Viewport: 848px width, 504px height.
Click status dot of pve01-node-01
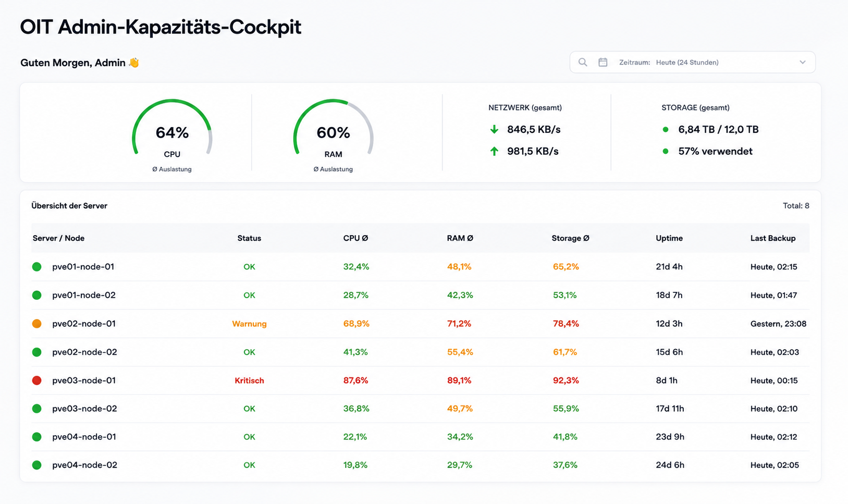pyautogui.click(x=36, y=267)
